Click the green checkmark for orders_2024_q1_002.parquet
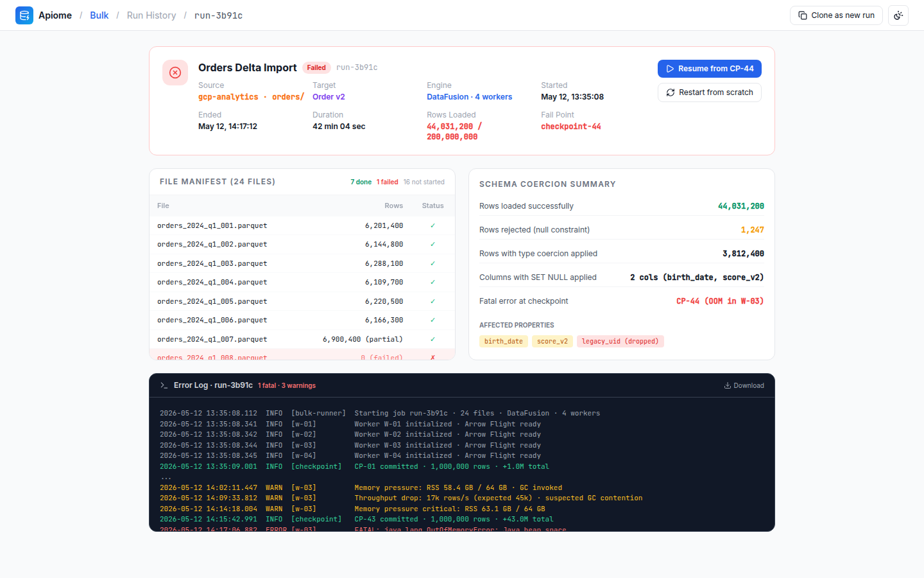Viewport: 924px width, 578px height. 432,244
